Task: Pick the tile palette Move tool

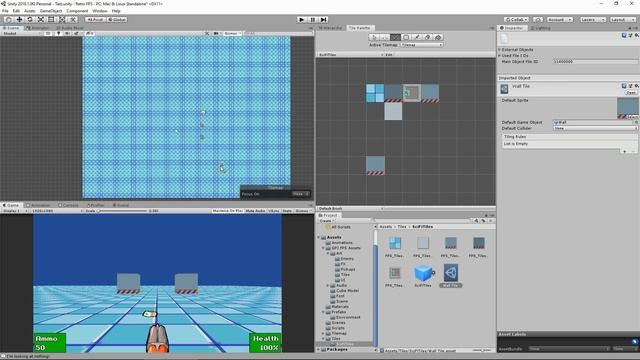Action: click(x=384, y=37)
